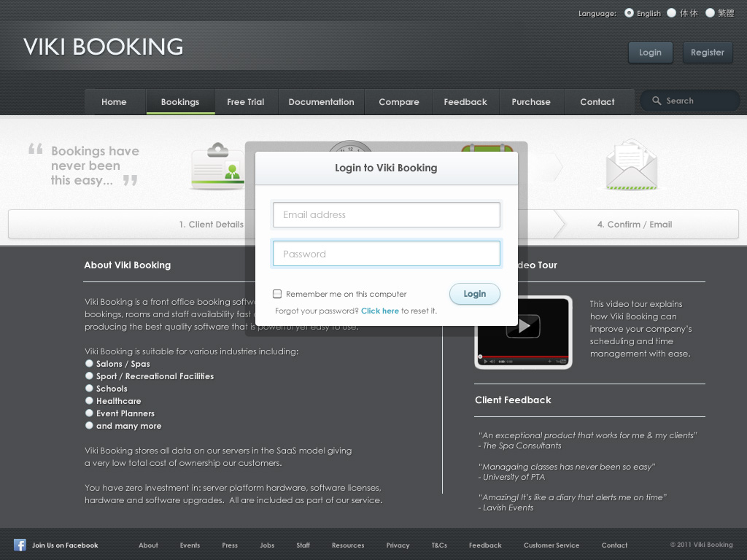
Task: Select simplified Chinese language radio button
Action: tap(671, 13)
